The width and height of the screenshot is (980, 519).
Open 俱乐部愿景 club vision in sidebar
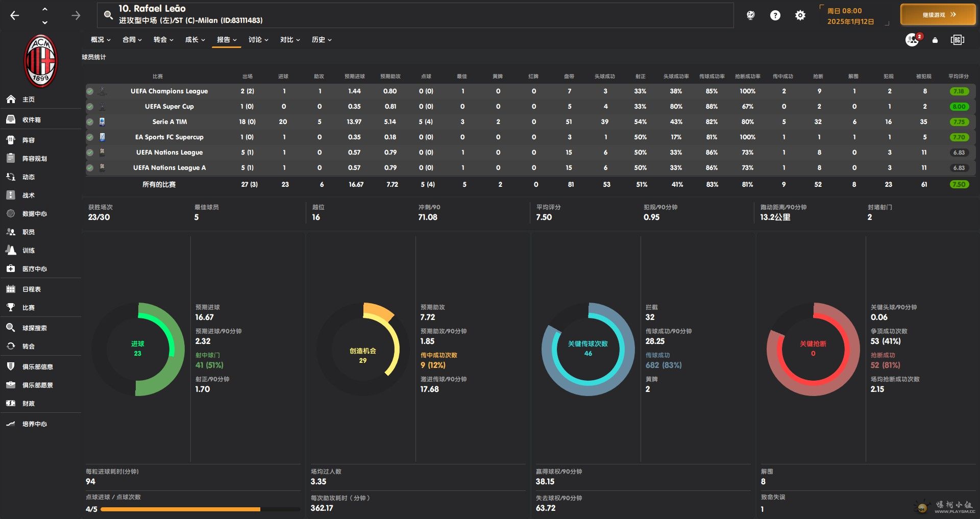pyautogui.click(x=41, y=385)
